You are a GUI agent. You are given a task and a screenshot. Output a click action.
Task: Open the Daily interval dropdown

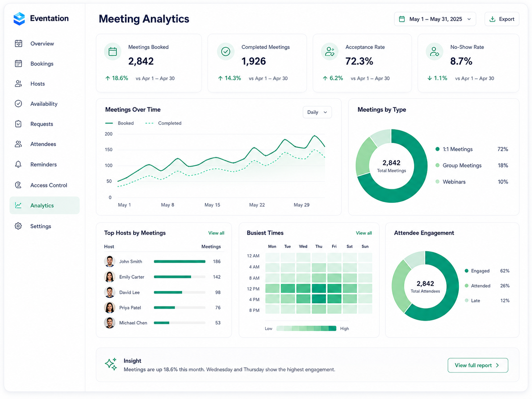[x=317, y=112]
